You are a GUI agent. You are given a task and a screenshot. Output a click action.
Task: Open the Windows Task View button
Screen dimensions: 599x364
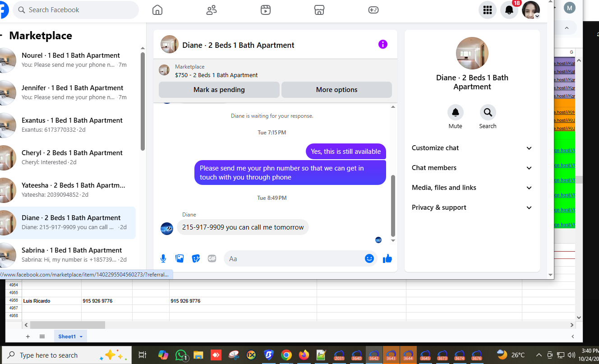pyautogui.click(x=142, y=355)
